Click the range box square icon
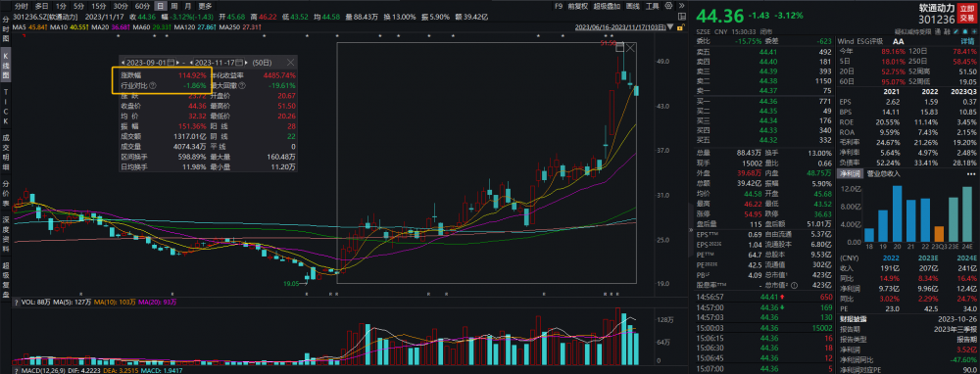Screen dimensions: 980x374 [620, 47]
